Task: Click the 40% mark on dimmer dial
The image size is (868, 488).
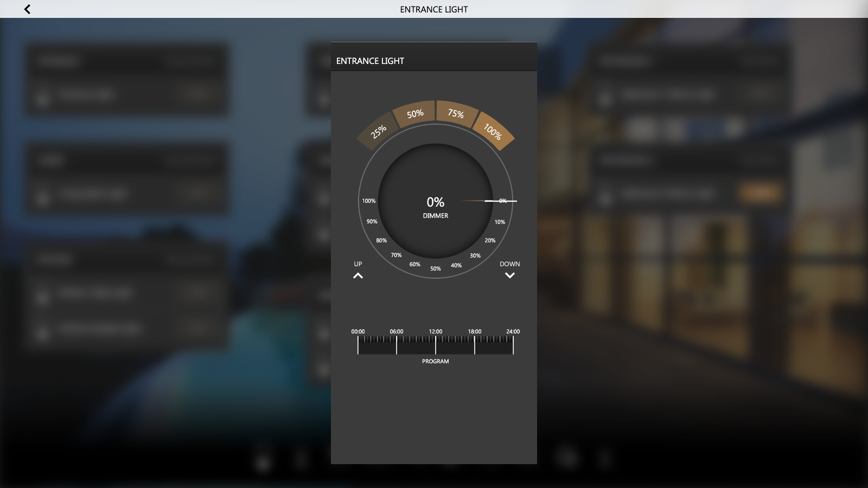Action: tap(456, 265)
